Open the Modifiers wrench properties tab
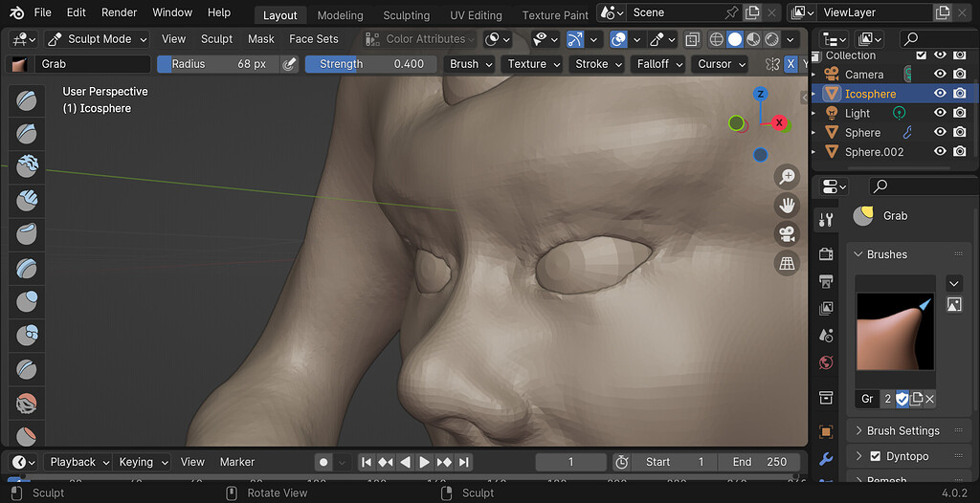Image resolution: width=980 pixels, height=503 pixels. tap(826, 460)
